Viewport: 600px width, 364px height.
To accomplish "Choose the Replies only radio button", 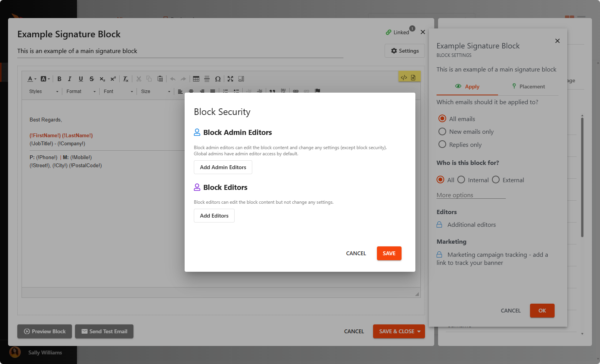I will tap(442, 145).
